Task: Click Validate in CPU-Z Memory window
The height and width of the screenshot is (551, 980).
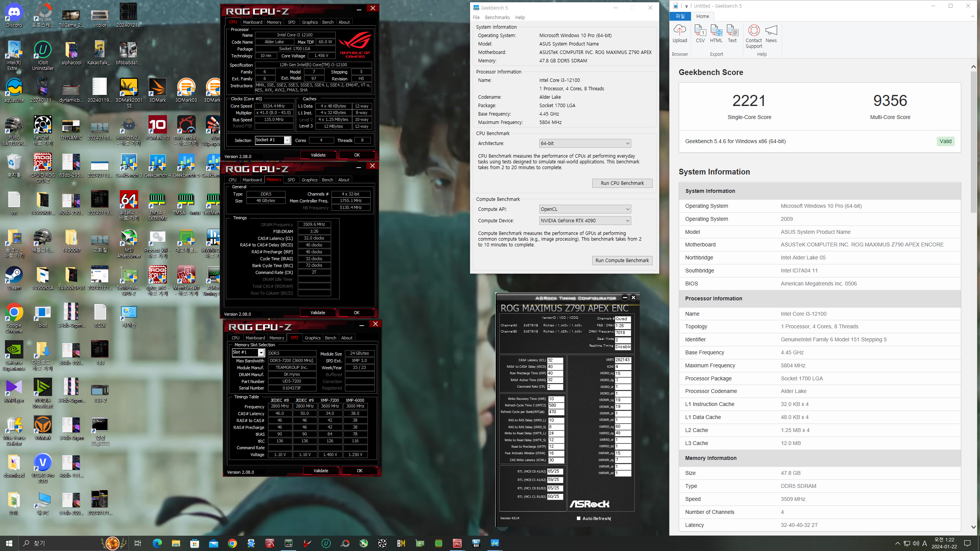Action: 318,313
